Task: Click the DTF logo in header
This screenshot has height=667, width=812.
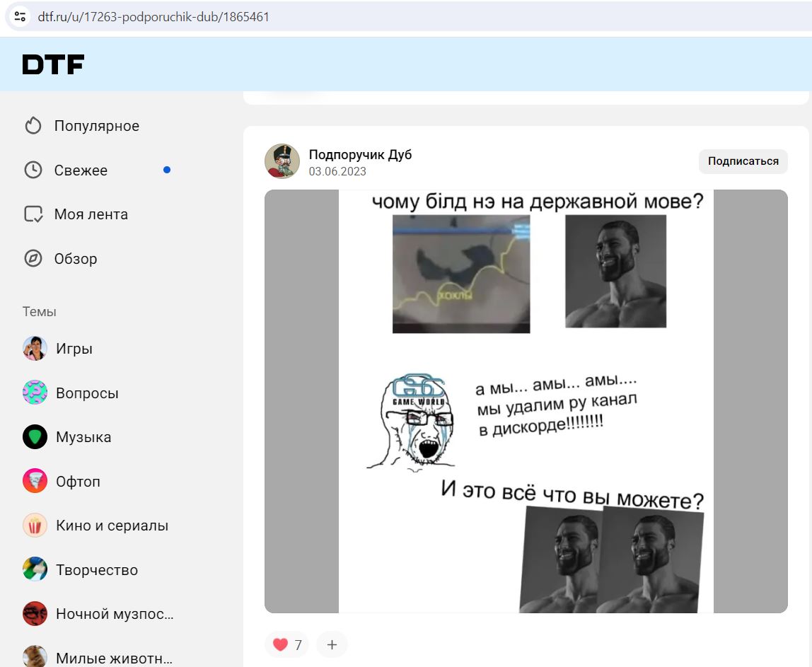Action: 53,64
